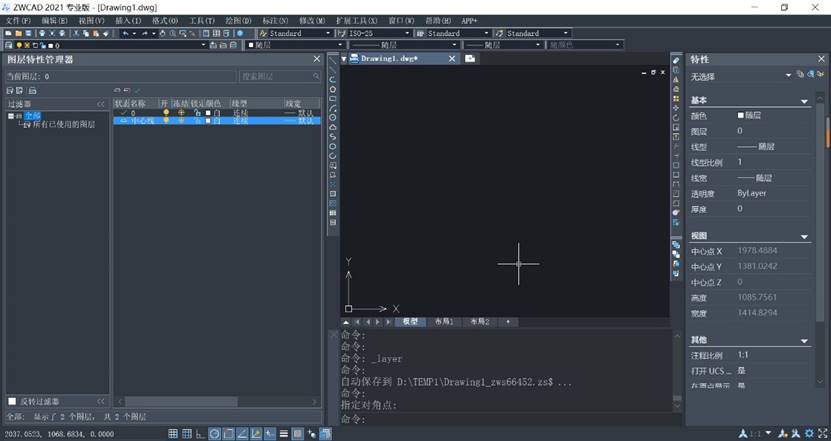The height and width of the screenshot is (441, 831).
Task: Enable the 反转过滤器 checkbox
Action: (12, 401)
